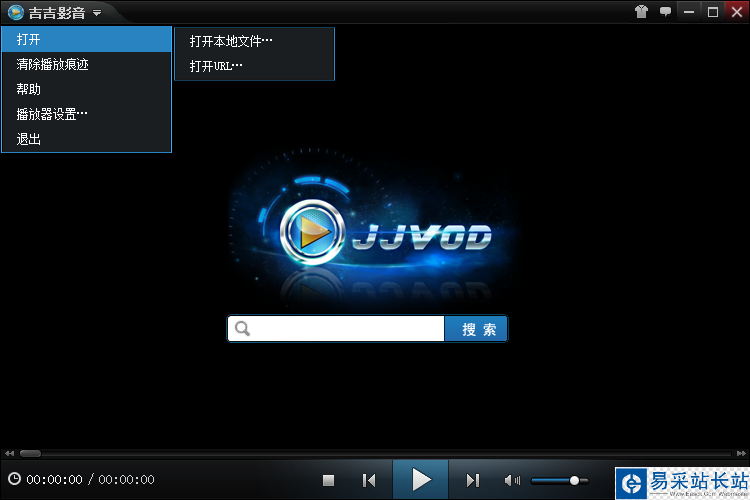Open the 帮助 menu entry
Image resolution: width=750 pixels, height=500 pixels.
click(87, 89)
